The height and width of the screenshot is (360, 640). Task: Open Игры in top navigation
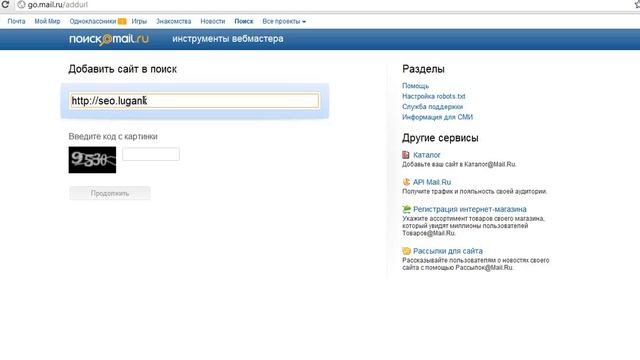[x=139, y=21]
